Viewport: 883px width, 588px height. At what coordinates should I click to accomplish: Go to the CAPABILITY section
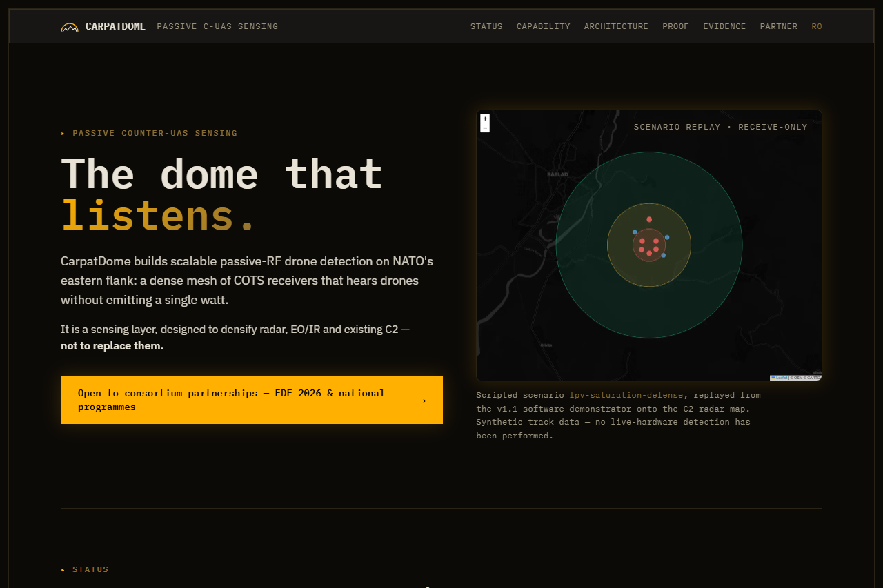[544, 26]
